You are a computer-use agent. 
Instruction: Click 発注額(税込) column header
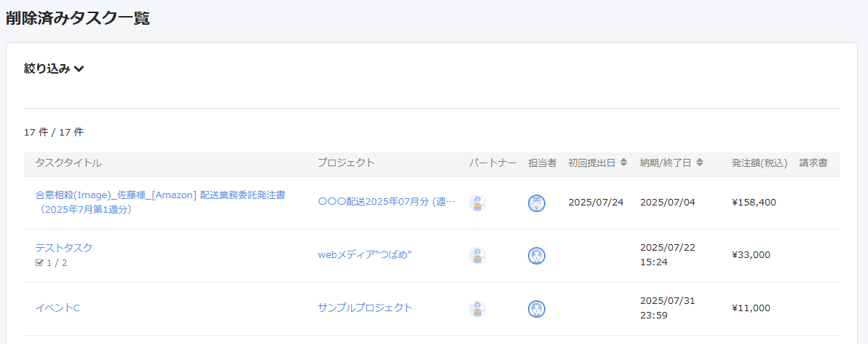click(759, 163)
